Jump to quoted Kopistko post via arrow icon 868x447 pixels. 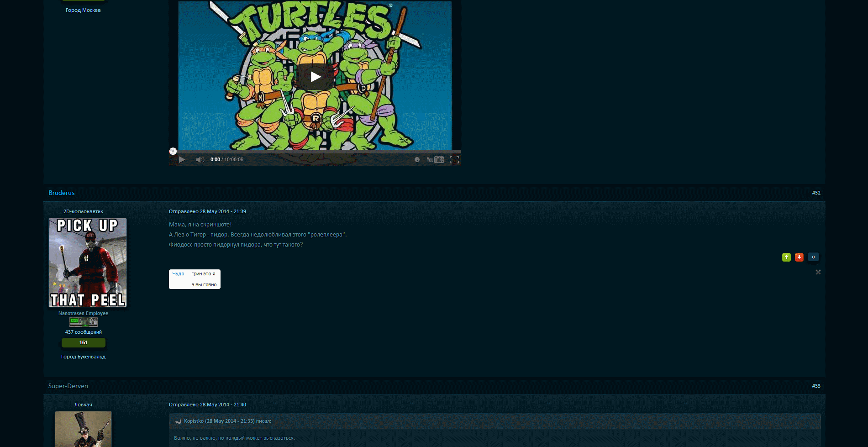click(x=179, y=421)
